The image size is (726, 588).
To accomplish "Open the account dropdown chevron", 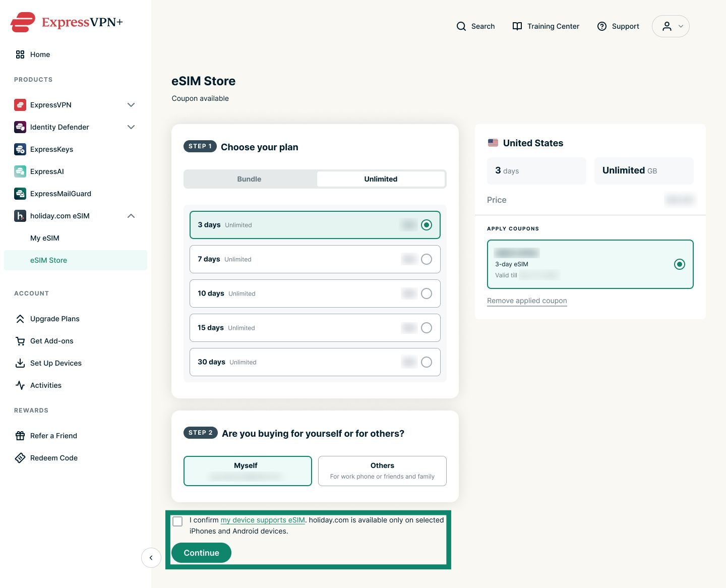I will tap(681, 26).
